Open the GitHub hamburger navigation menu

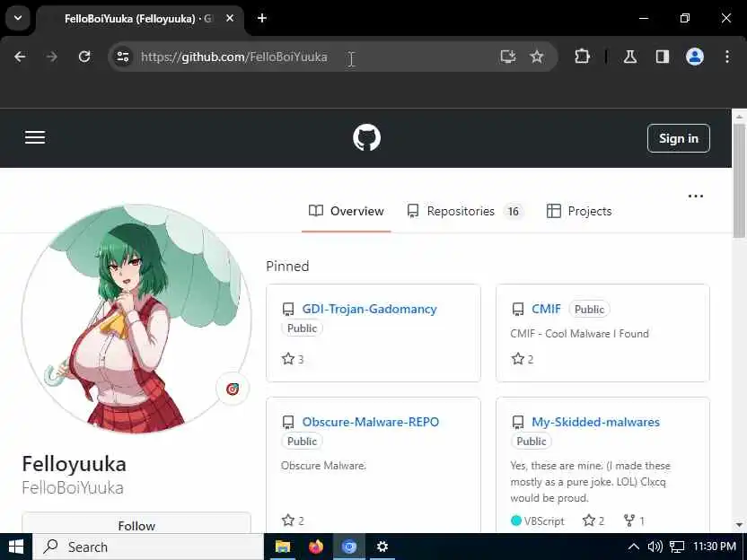tap(35, 137)
